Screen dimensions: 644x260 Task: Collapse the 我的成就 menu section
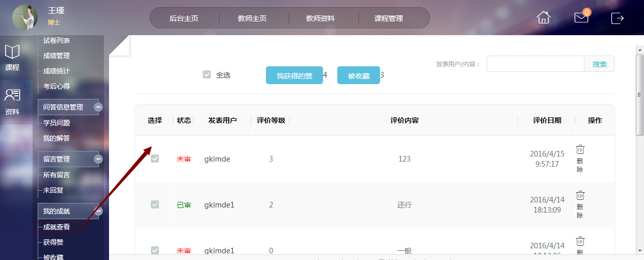[98, 211]
